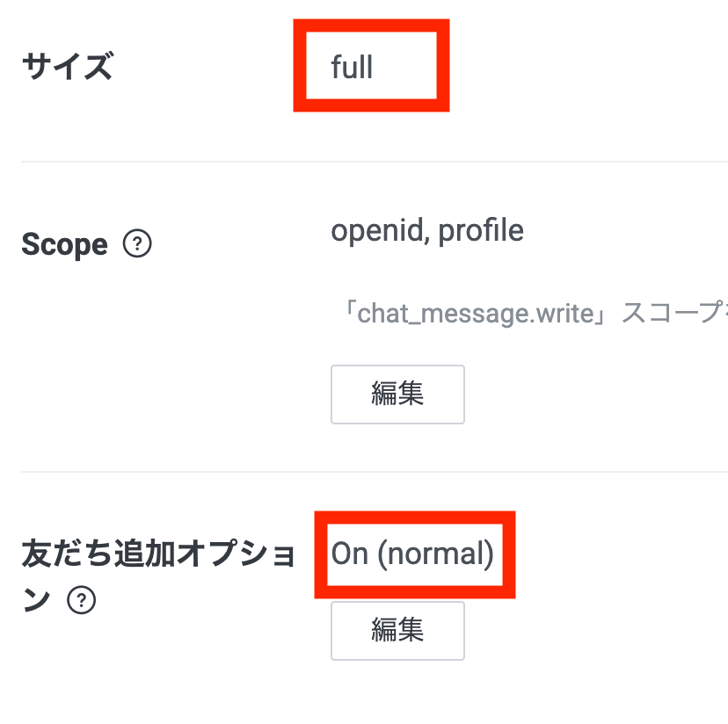This screenshot has height=724, width=728.
Task: Click the opening 「 bracket of gray note
Action: point(346,314)
